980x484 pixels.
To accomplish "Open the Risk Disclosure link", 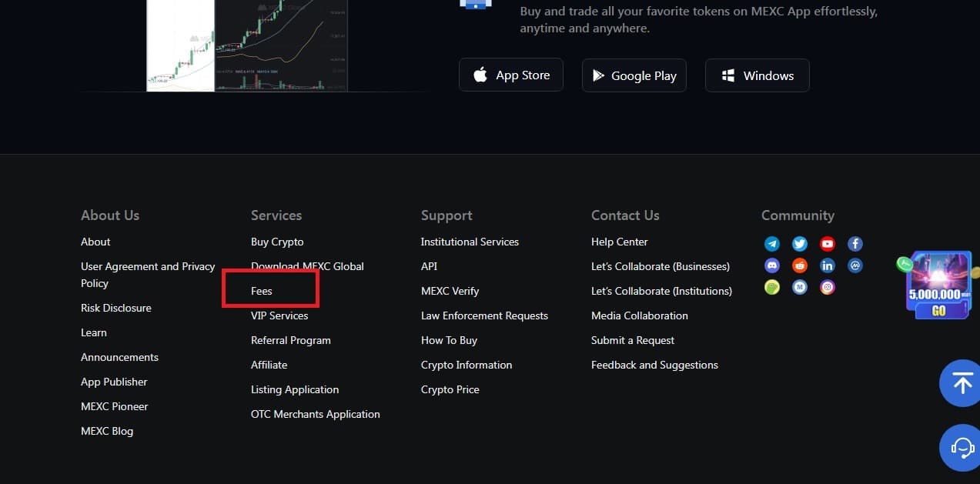I will [116, 308].
